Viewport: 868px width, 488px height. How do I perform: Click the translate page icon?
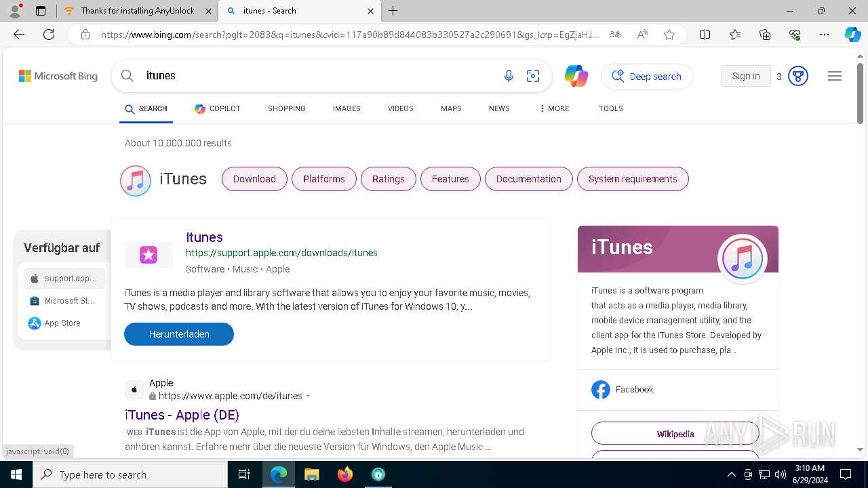[x=615, y=35]
